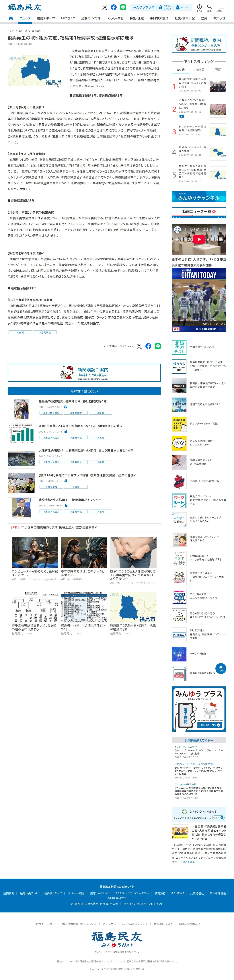The image size is (234, 980).
Task: Switch ranking to the 1週間 tab
Action: point(217,70)
